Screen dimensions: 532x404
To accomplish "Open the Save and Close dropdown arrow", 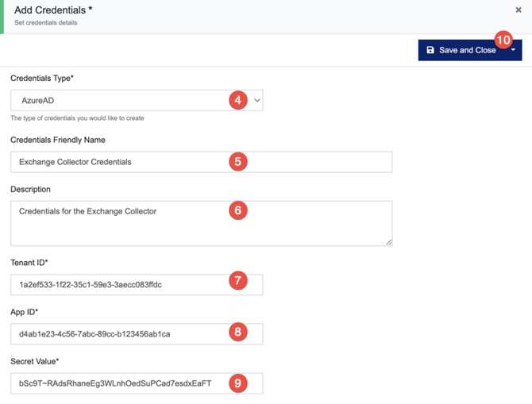I will tap(513, 50).
